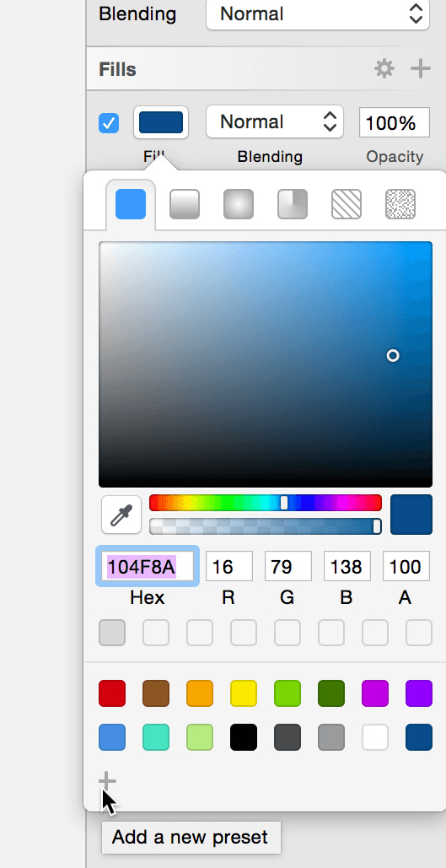The height and width of the screenshot is (868, 446).
Task: Open the fill Blending Normal dropdown
Action: point(275,121)
